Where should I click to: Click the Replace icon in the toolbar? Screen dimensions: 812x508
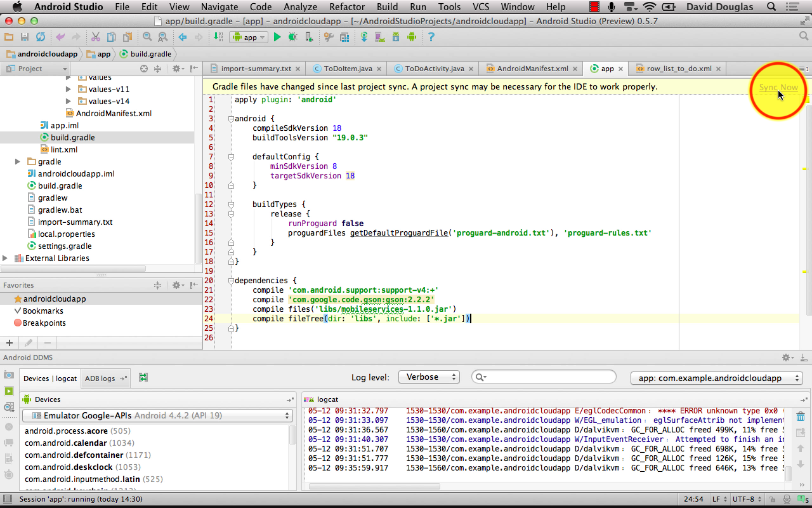pos(162,37)
